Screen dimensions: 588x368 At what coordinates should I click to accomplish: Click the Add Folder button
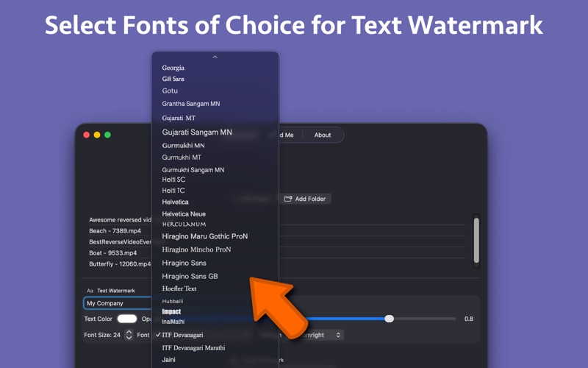click(305, 199)
